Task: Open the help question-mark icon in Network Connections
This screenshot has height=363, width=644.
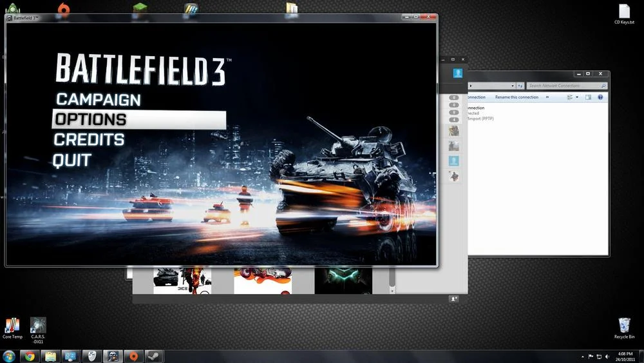Action: tap(600, 97)
